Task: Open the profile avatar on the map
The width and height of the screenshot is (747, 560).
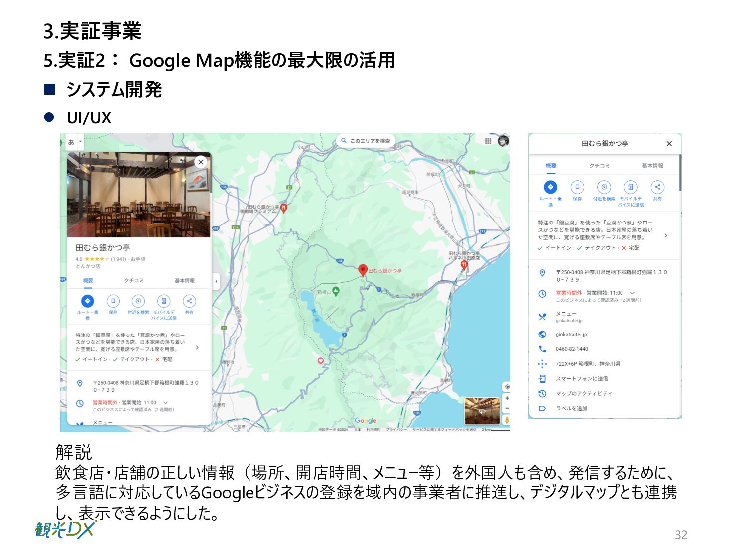Action: click(x=503, y=141)
